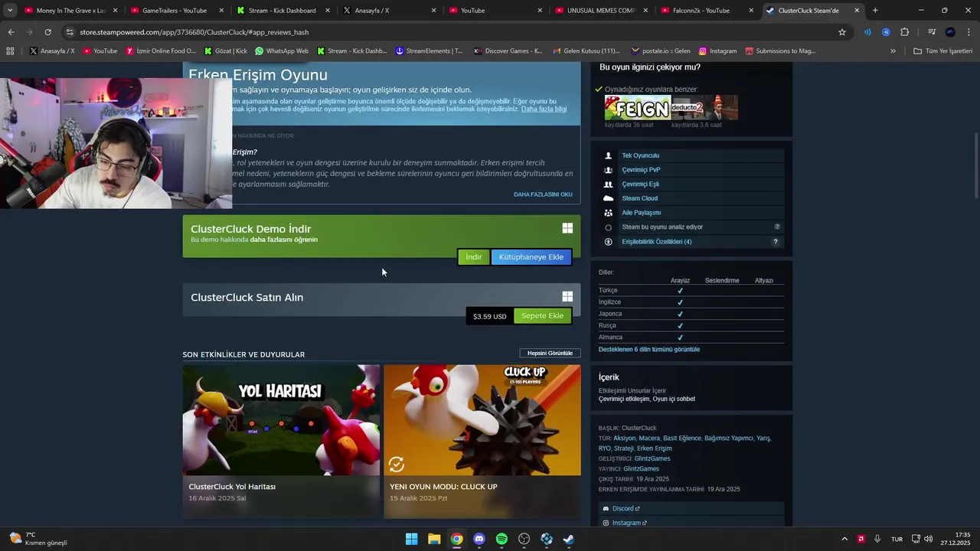980x551 pixels.
Task: Click the Tek Oyunculu feature link
Action: click(640, 155)
